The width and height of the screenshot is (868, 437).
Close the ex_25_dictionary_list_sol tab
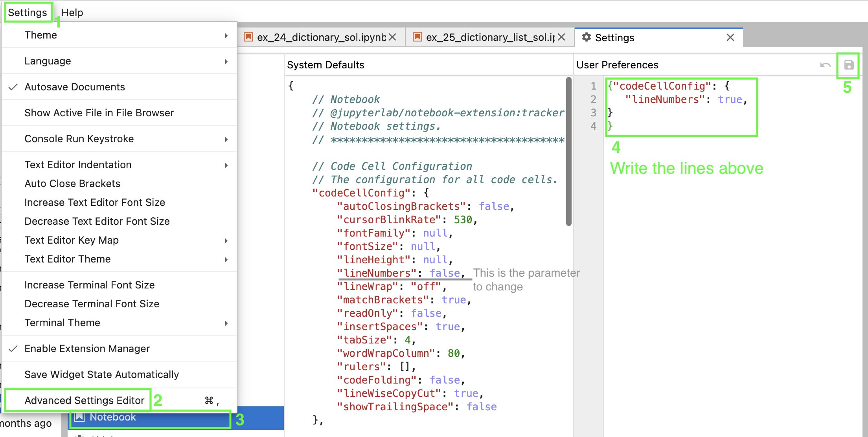point(561,37)
